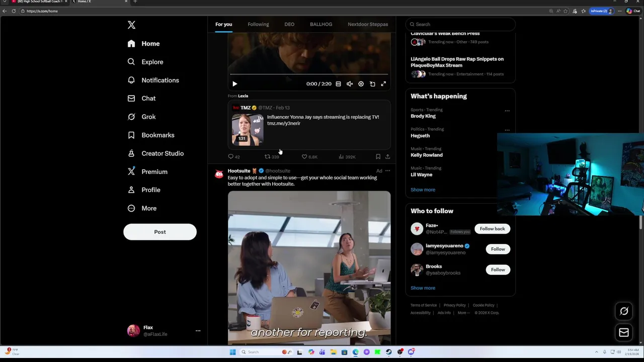Open the Kelly Rowland trending topic

[427, 155]
